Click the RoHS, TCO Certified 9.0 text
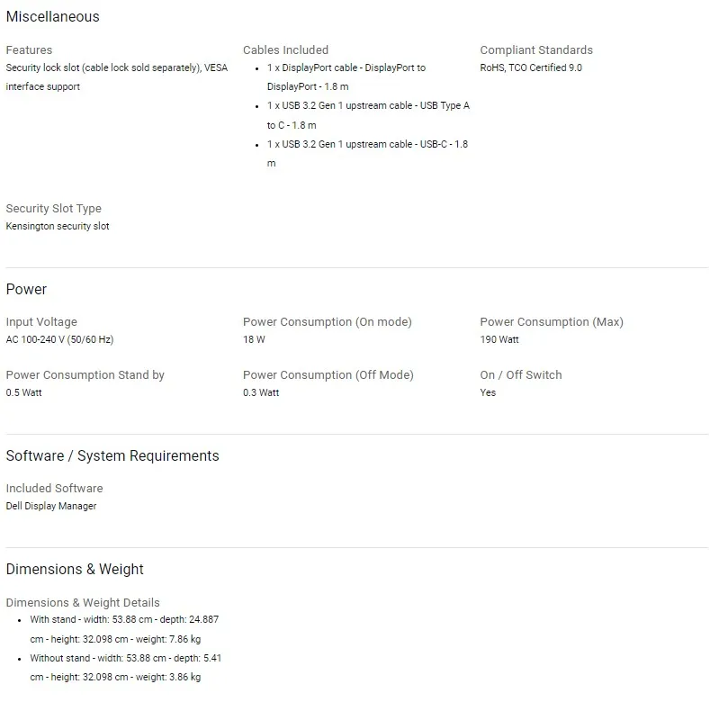Viewport: 728px width, 711px height. (x=531, y=68)
